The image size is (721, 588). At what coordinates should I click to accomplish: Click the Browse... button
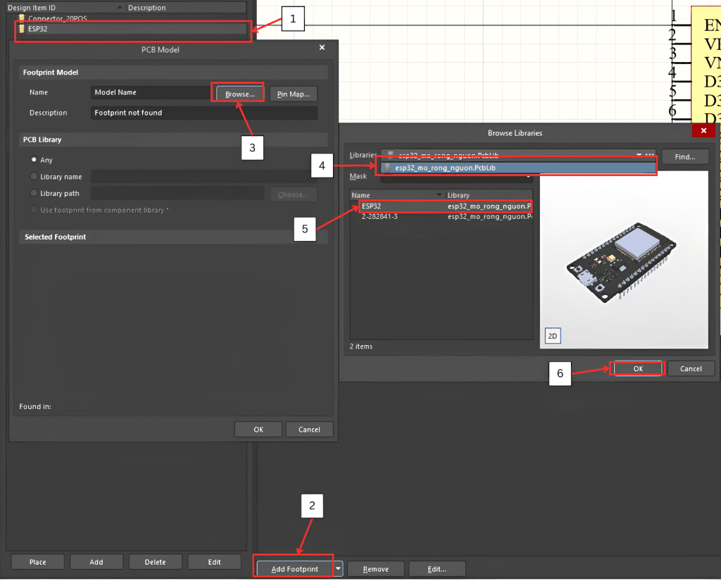pyautogui.click(x=239, y=94)
